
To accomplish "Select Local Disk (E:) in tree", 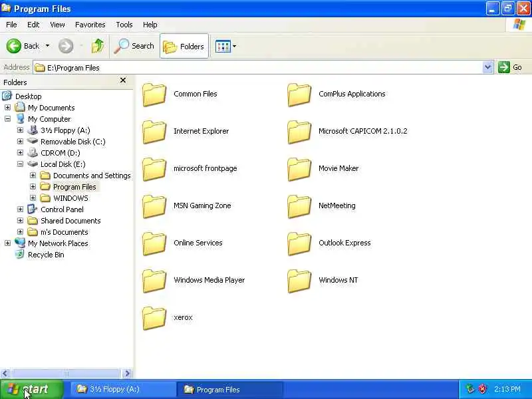I will coord(63,164).
